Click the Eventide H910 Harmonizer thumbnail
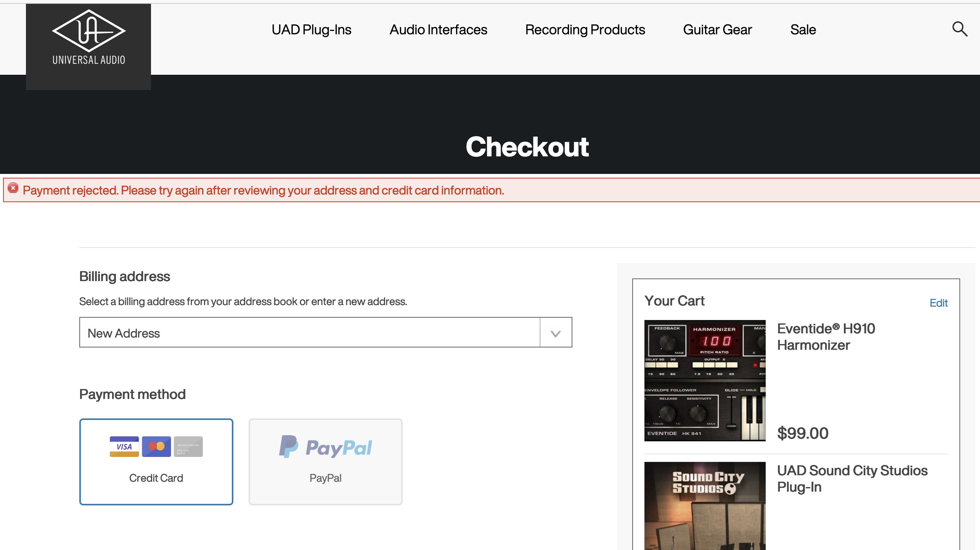 (705, 380)
